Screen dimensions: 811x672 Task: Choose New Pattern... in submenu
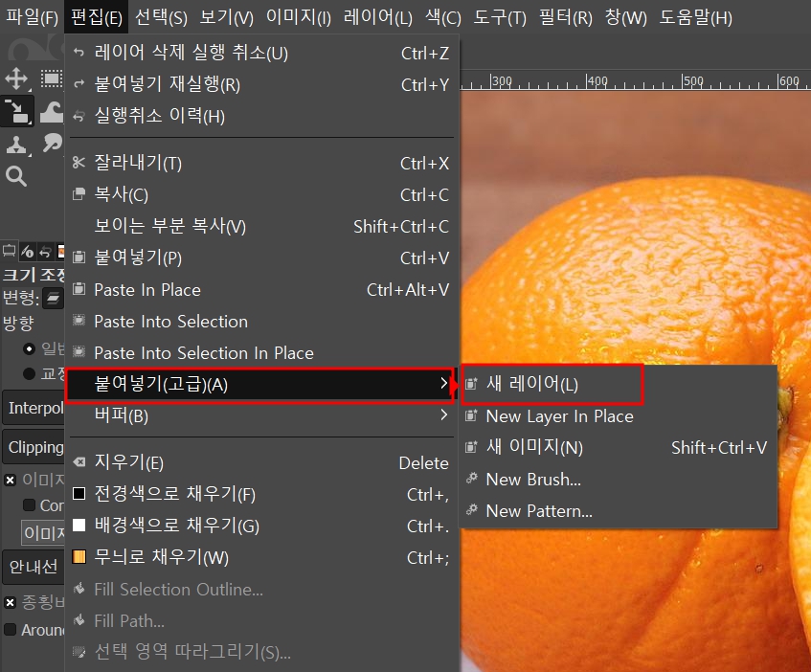pos(619,511)
